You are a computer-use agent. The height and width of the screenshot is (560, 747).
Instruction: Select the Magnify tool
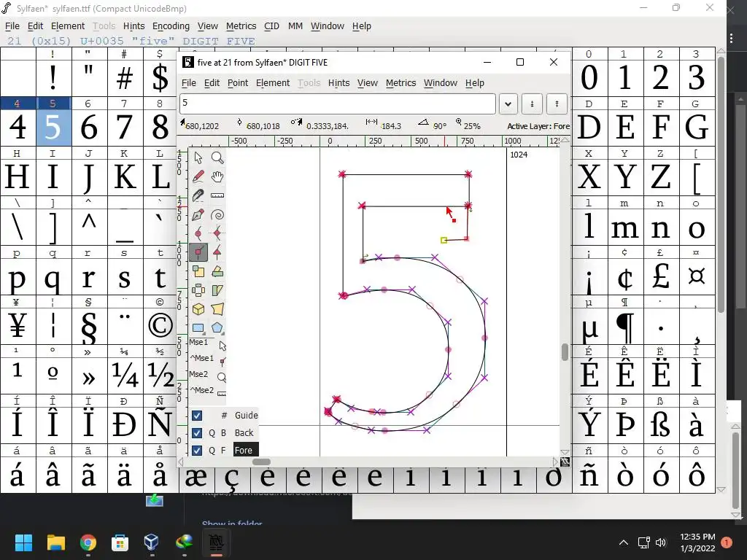click(217, 157)
